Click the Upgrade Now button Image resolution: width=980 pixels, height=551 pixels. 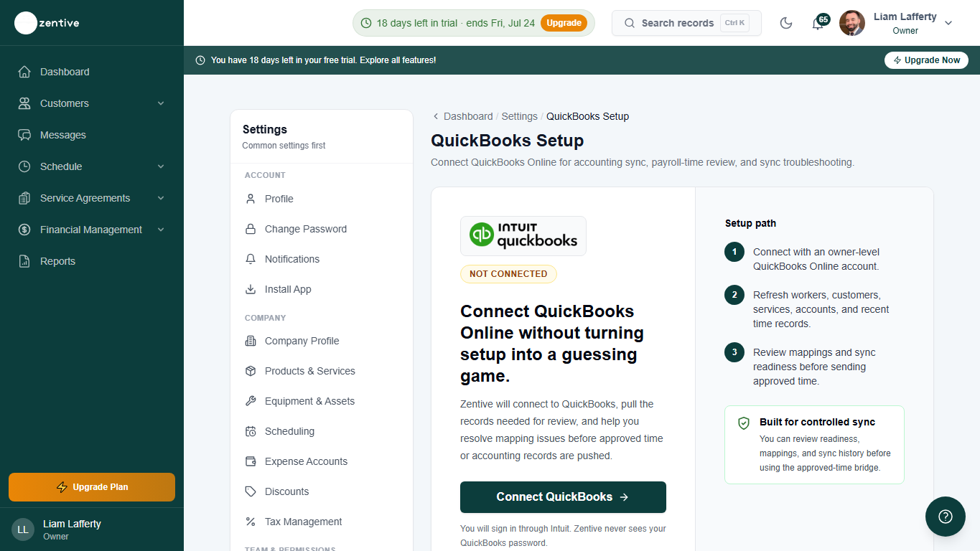tap(926, 60)
